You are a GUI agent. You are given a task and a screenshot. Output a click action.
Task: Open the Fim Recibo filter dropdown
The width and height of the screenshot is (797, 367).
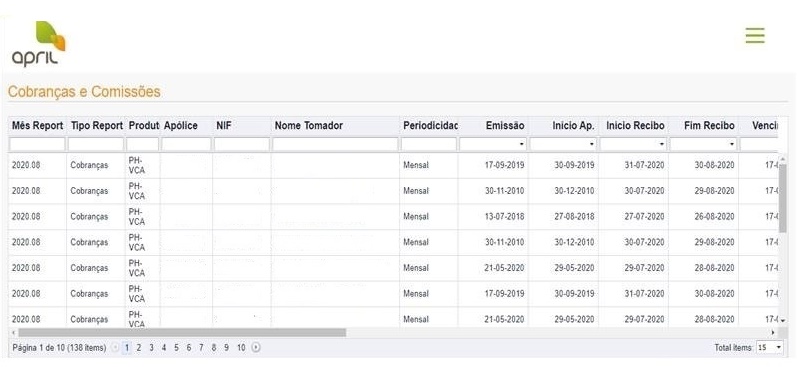(x=732, y=145)
